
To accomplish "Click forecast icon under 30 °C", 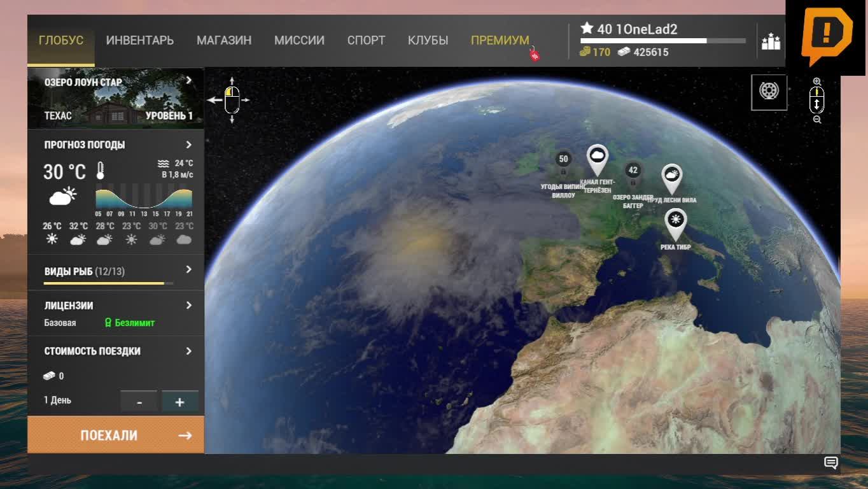I will (x=157, y=239).
